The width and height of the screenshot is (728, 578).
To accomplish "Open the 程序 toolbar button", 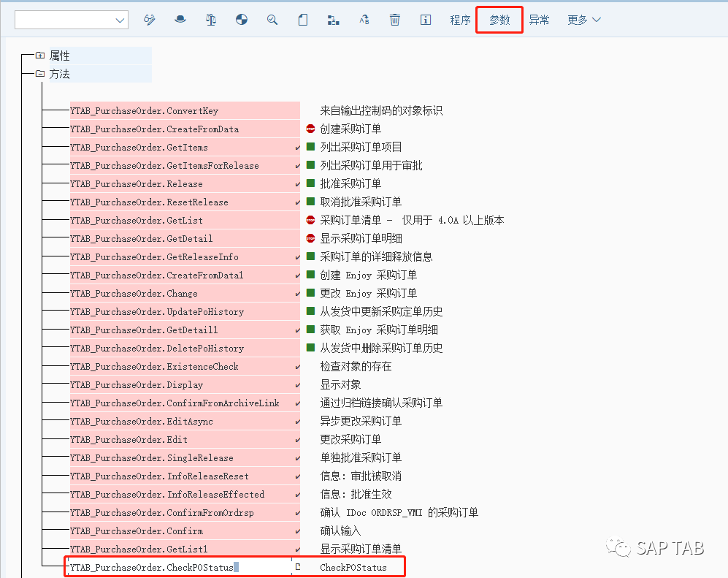I will point(460,20).
